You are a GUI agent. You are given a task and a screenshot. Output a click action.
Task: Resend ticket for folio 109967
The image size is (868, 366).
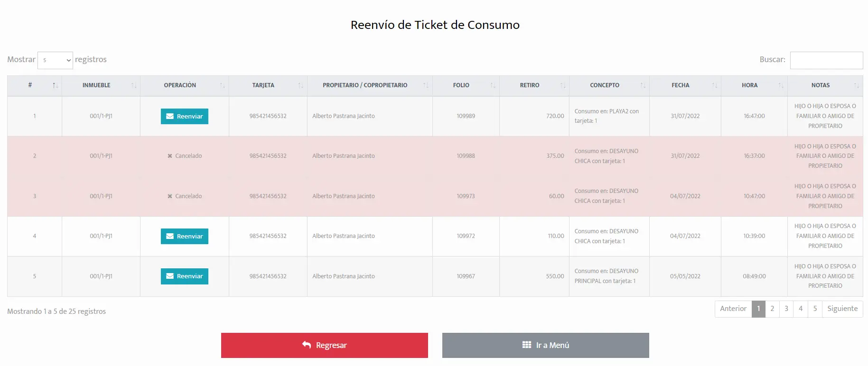[x=184, y=276]
